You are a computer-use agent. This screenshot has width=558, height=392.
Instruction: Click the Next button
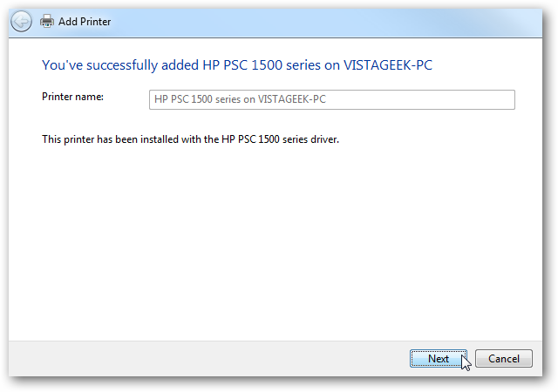pyautogui.click(x=439, y=359)
